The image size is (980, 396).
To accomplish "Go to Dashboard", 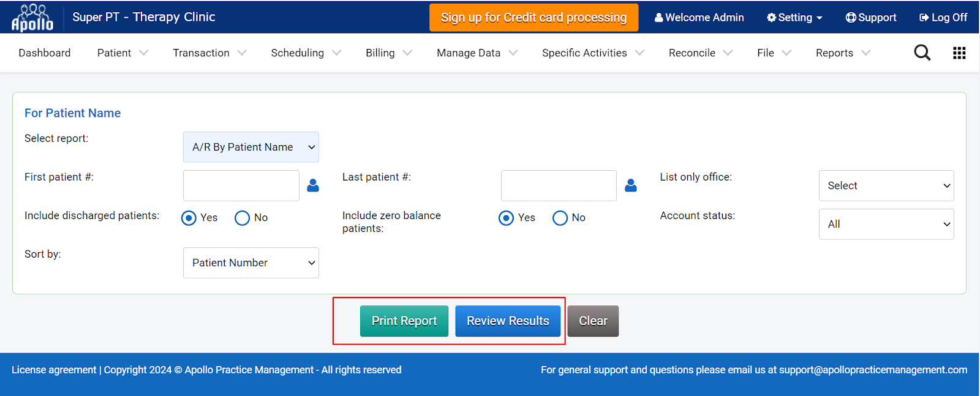I will [x=45, y=53].
